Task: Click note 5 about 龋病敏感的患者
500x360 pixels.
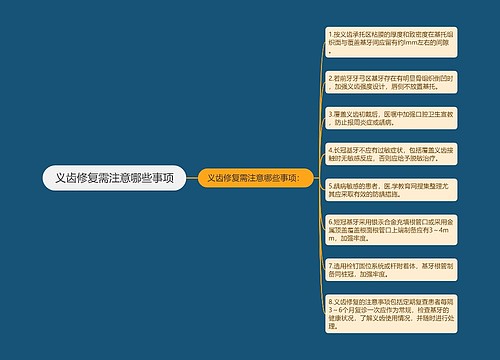Action: [391, 190]
